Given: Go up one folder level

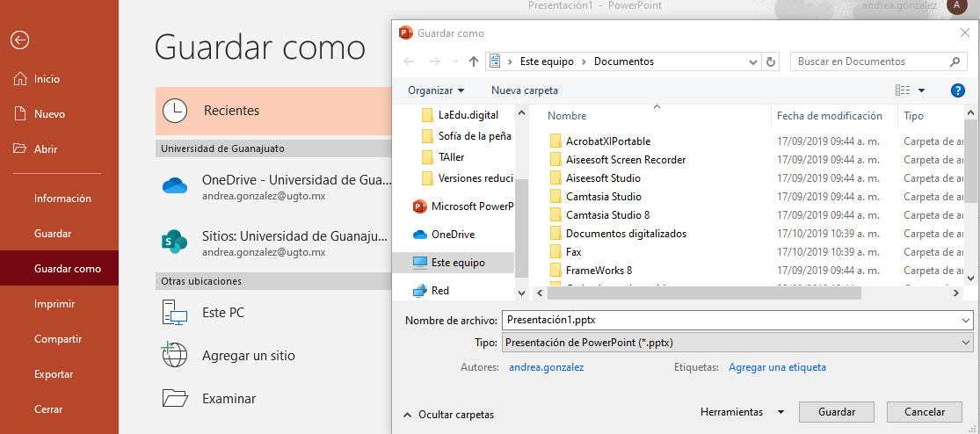Looking at the screenshot, I should click(473, 61).
